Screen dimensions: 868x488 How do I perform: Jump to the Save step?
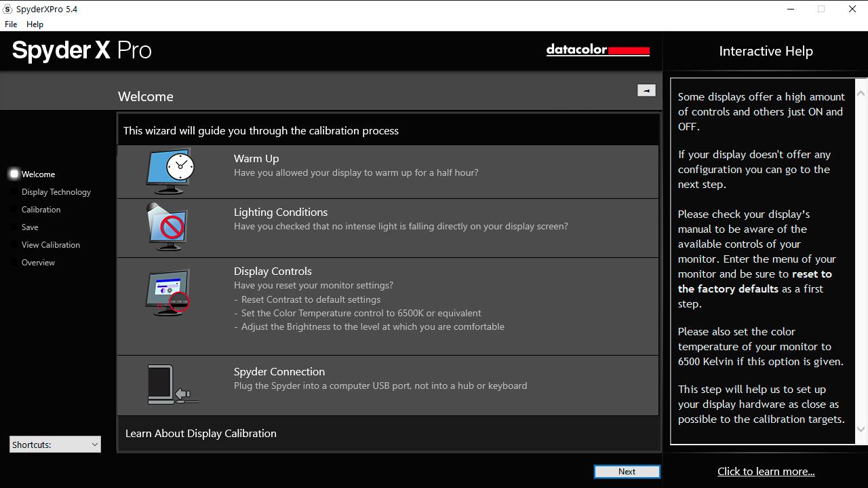tap(30, 227)
